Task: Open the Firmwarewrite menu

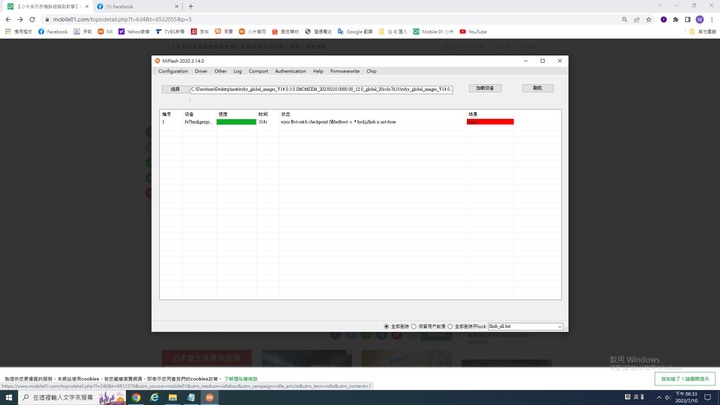Action: 344,71
